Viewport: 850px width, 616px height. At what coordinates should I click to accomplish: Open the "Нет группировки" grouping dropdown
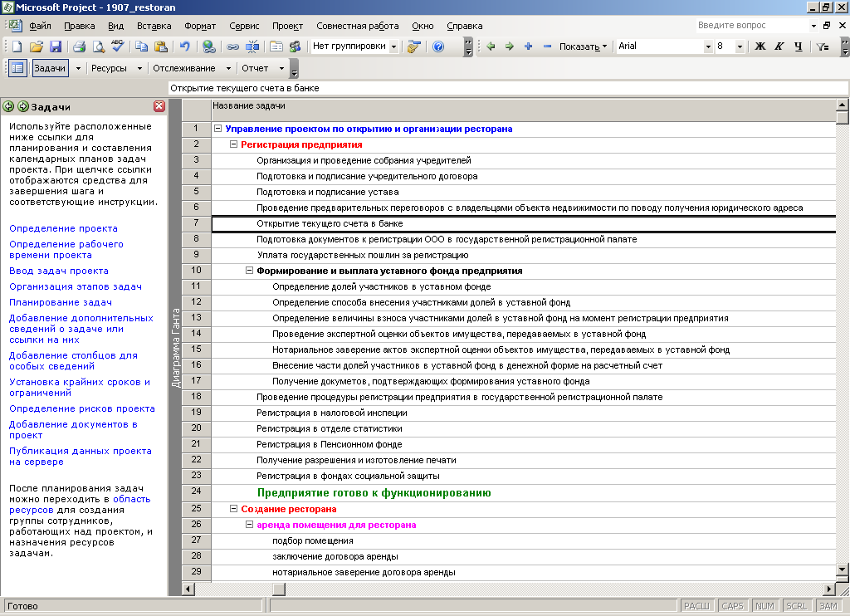pyautogui.click(x=393, y=46)
